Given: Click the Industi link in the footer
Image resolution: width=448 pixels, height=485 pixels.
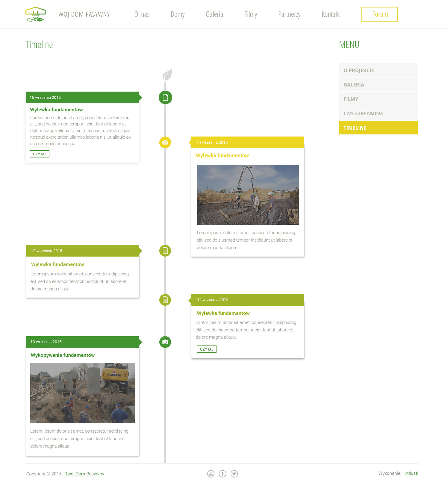Looking at the screenshot, I should pos(411,473).
